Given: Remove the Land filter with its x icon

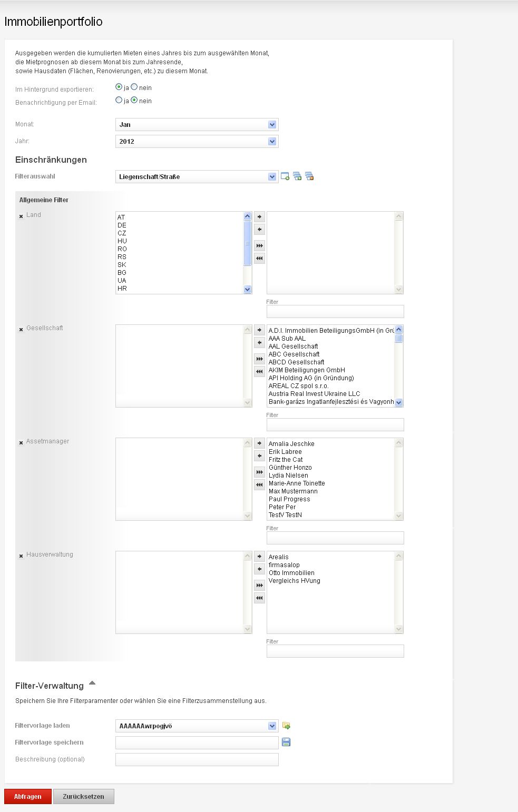Looking at the screenshot, I should point(21,216).
